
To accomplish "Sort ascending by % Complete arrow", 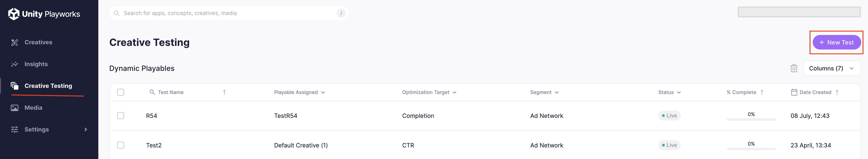I will point(762,92).
